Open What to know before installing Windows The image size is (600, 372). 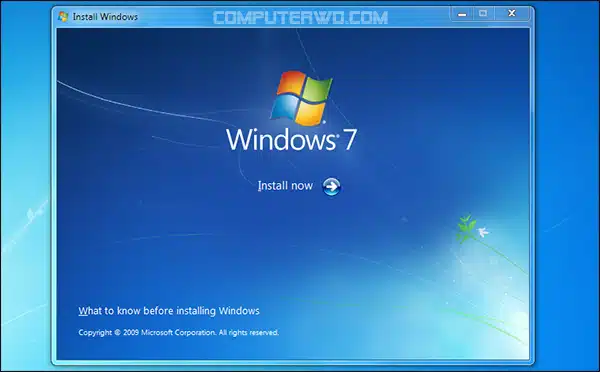(x=169, y=311)
